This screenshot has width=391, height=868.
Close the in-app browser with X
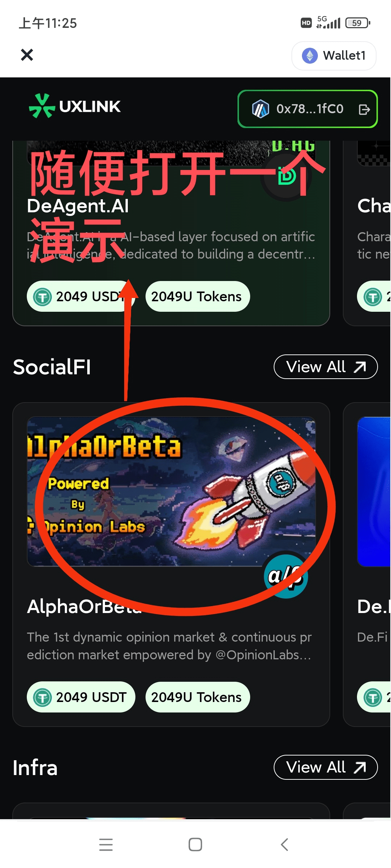click(x=27, y=55)
